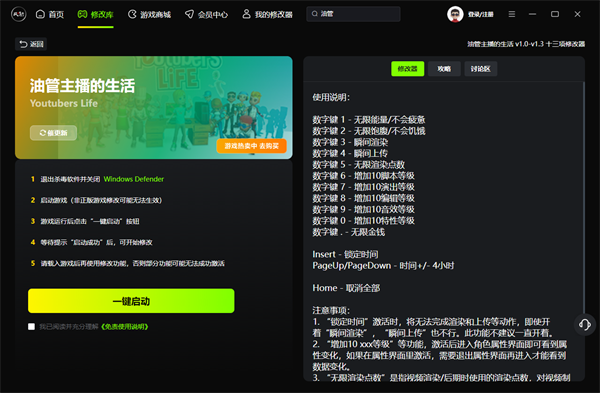
Task: Click the trainer version title text
Action: [x=526, y=44]
